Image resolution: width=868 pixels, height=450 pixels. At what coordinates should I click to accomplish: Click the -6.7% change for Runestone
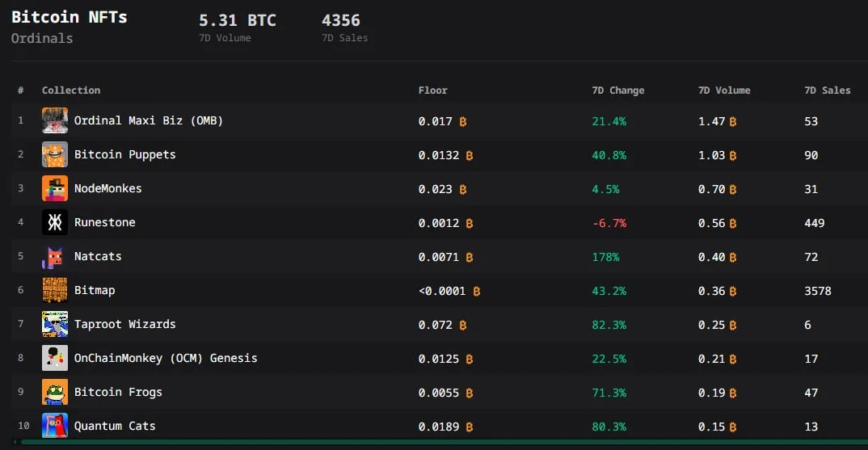tap(609, 223)
